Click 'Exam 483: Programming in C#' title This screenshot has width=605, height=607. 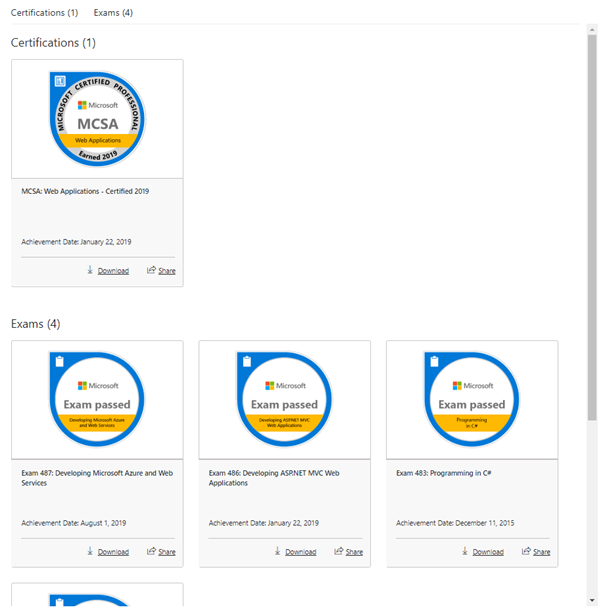(x=444, y=473)
